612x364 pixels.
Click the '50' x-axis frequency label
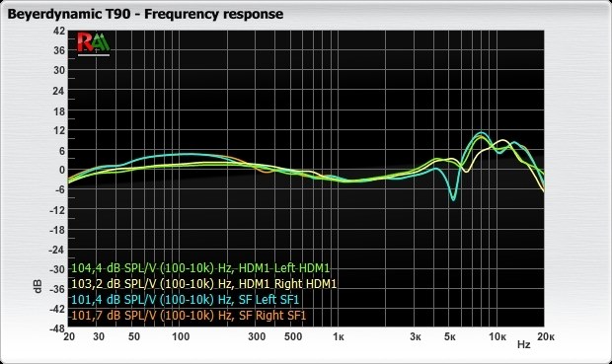pos(134,336)
